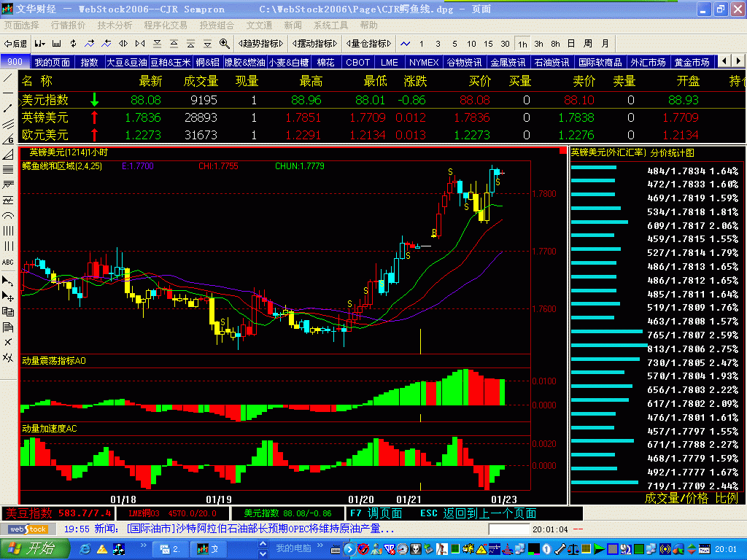
Task: Click the Internet Explorer quick launch icon
Action: coord(85,549)
